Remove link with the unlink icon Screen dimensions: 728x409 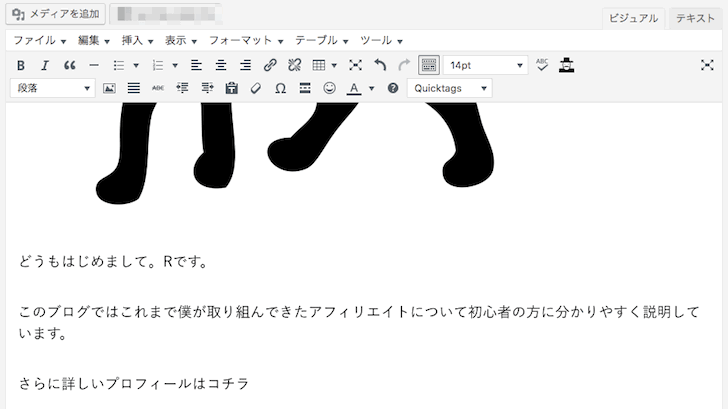click(x=294, y=65)
